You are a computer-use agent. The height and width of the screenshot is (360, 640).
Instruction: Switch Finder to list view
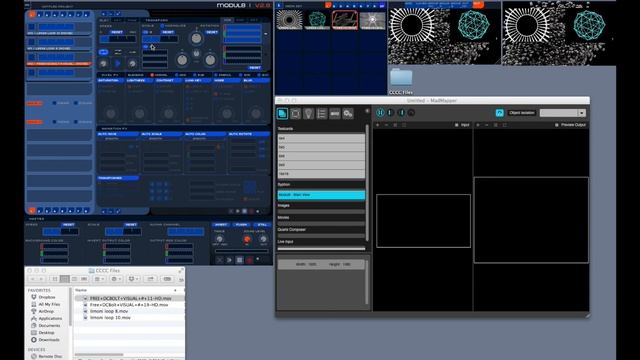point(64,279)
